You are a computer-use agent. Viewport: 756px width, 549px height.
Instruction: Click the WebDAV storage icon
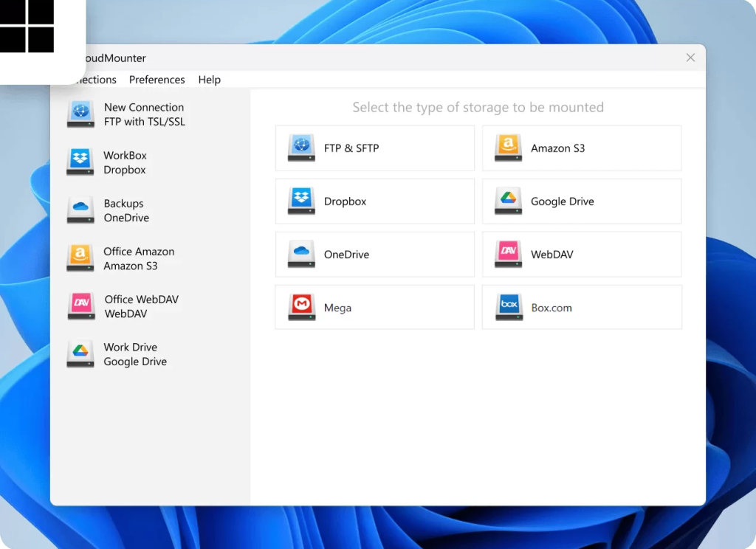coord(507,254)
